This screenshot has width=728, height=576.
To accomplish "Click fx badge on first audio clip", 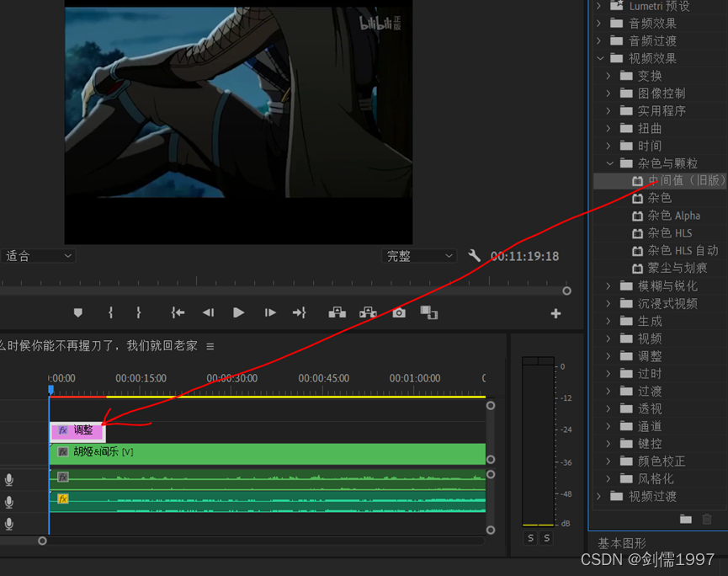I will tap(63, 477).
